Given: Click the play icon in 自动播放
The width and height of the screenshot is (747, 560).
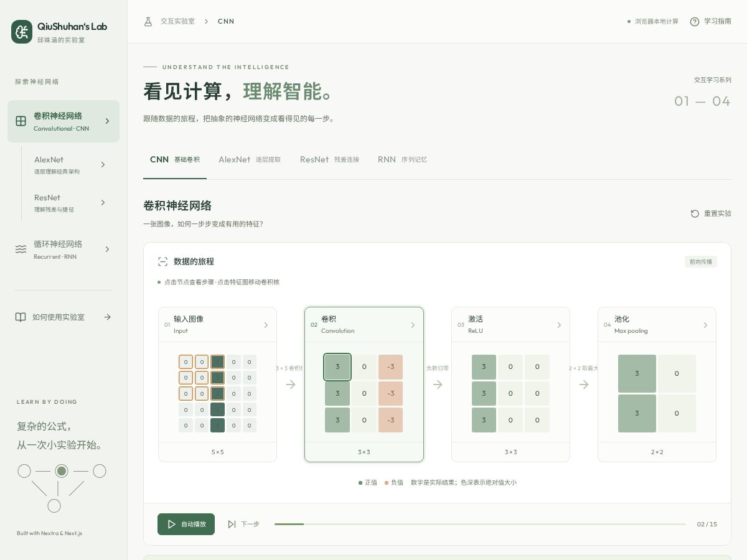Looking at the screenshot, I should (x=172, y=525).
